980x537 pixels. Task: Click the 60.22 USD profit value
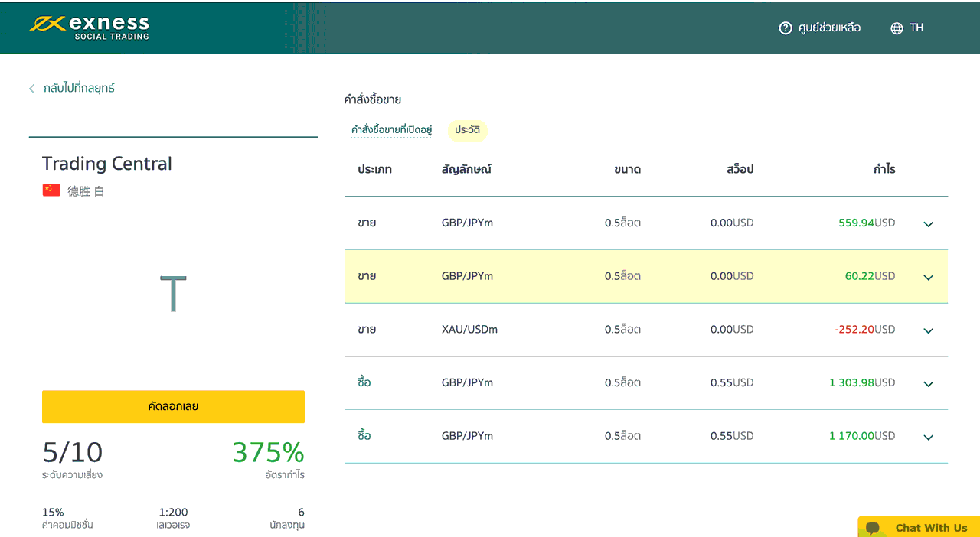tap(870, 276)
